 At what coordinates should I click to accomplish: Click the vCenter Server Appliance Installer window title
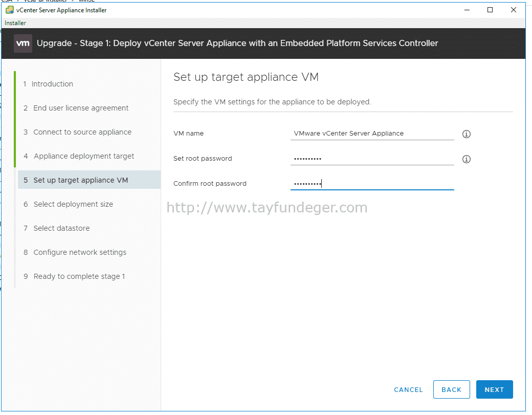[61, 10]
